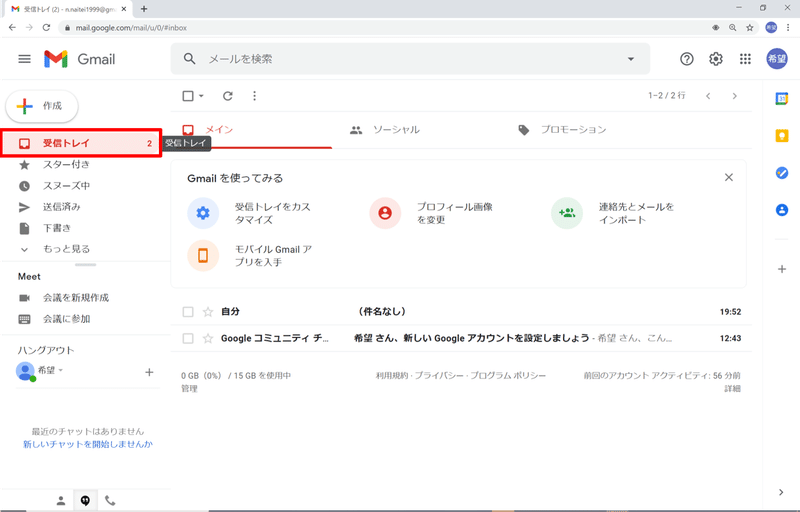Click the 受信トレイをカスタマイズ gear icon
800x512 pixels.
(203, 213)
